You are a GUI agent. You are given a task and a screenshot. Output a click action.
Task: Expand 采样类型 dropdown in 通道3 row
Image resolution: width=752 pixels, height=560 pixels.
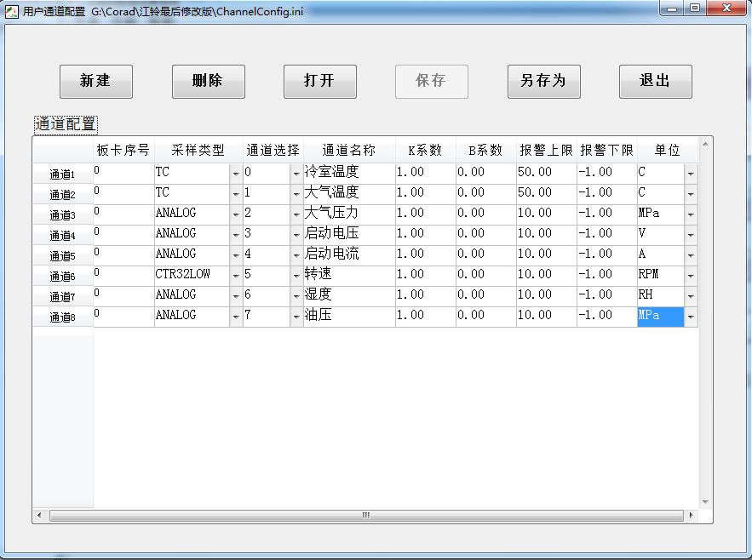coord(236,214)
